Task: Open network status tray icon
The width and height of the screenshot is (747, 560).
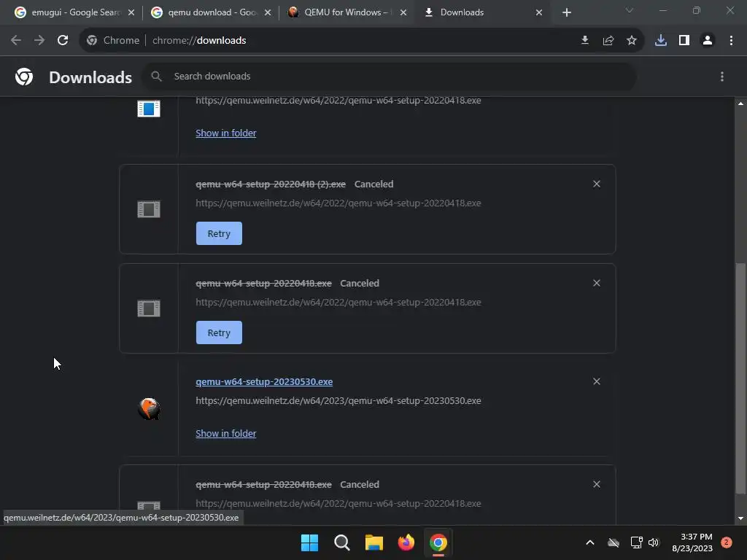Action: pyautogui.click(x=636, y=542)
